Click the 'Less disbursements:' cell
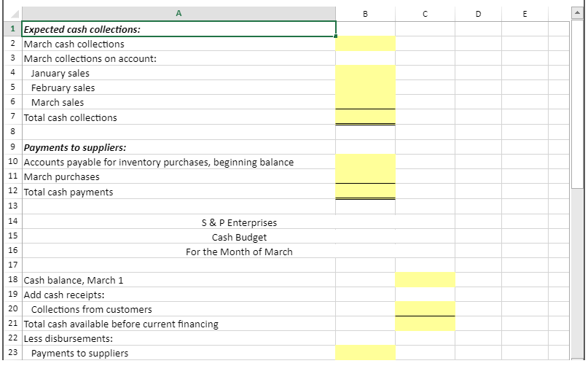588x366 pixels. tap(179, 338)
